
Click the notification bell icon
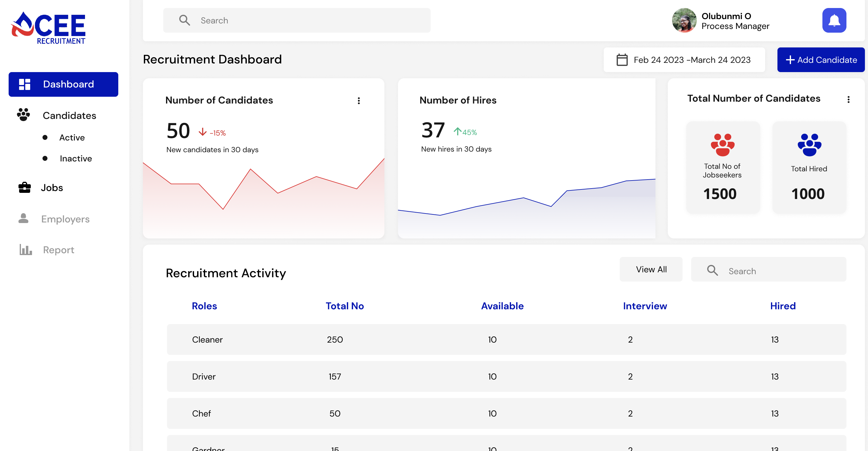834,20
